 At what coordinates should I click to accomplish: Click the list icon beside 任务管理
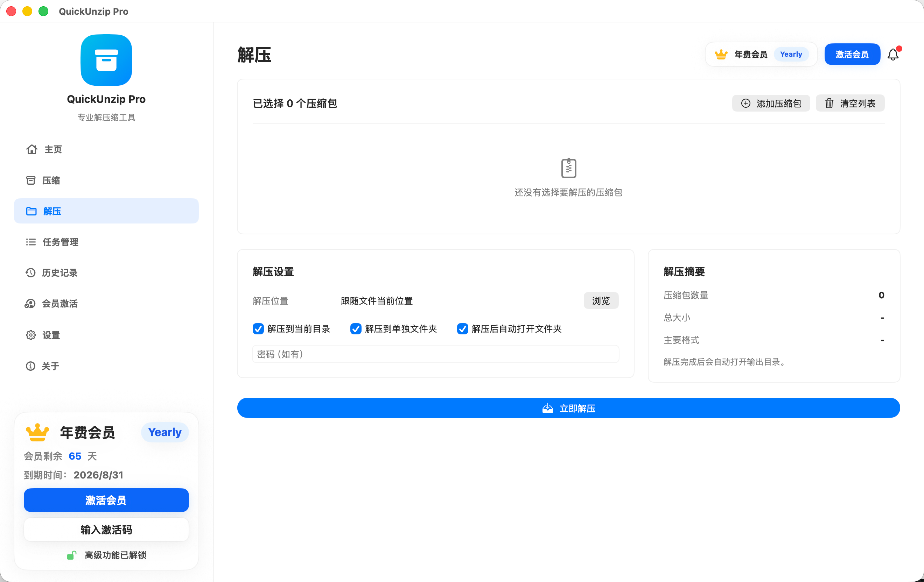pyautogui.click(x=31, y=242)
